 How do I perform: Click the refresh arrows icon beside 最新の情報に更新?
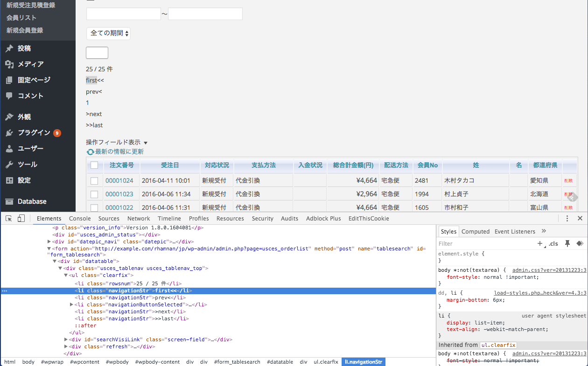[91, 152]
